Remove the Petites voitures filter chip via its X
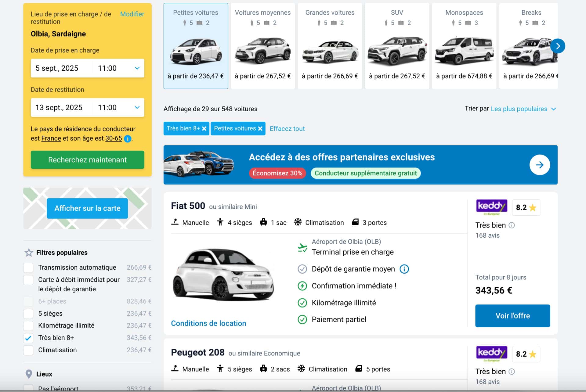Viewport: 586px width, 392px height. (260, 128)
